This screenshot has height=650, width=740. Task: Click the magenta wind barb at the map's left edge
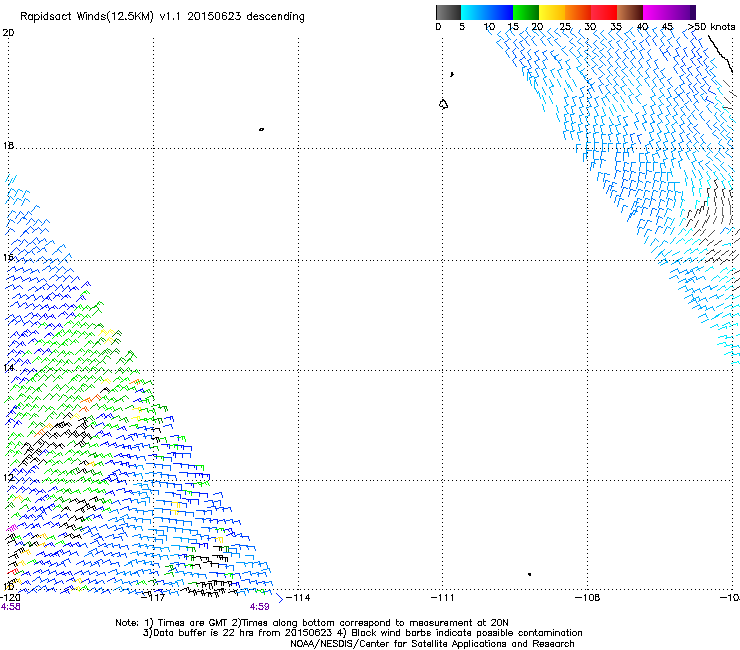(12, 528)
